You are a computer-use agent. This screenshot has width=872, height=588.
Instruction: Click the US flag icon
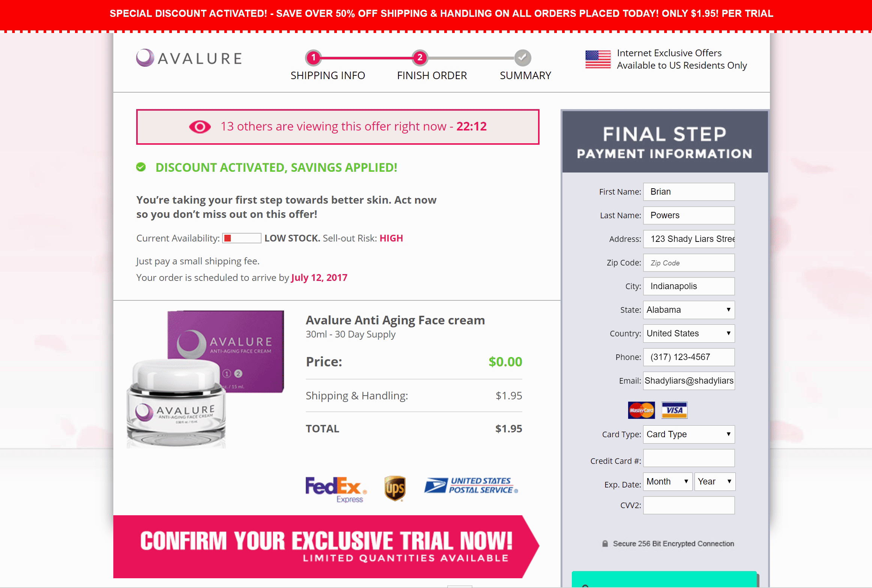(x=598, y=59)
